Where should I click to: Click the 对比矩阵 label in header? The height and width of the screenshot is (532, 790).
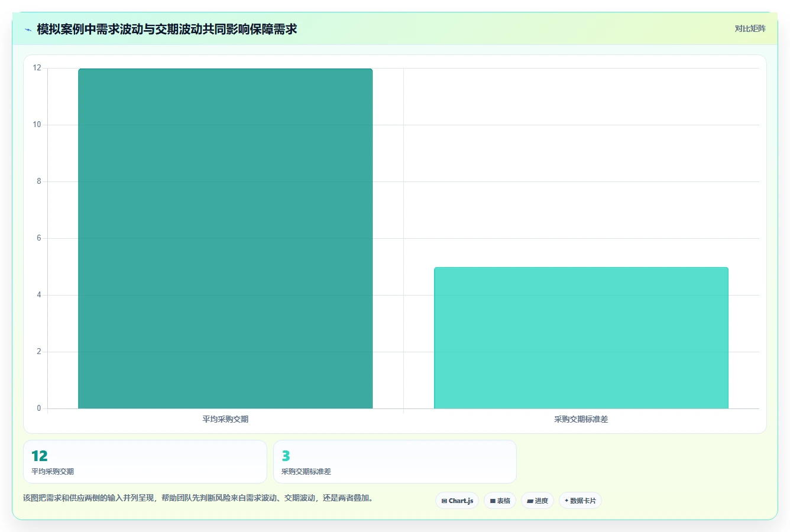(750, 28)
